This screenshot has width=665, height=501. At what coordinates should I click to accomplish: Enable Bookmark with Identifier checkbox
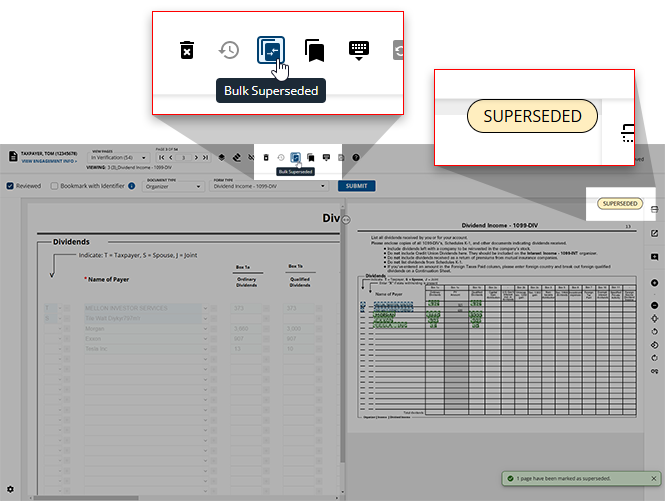click(54, 186)
